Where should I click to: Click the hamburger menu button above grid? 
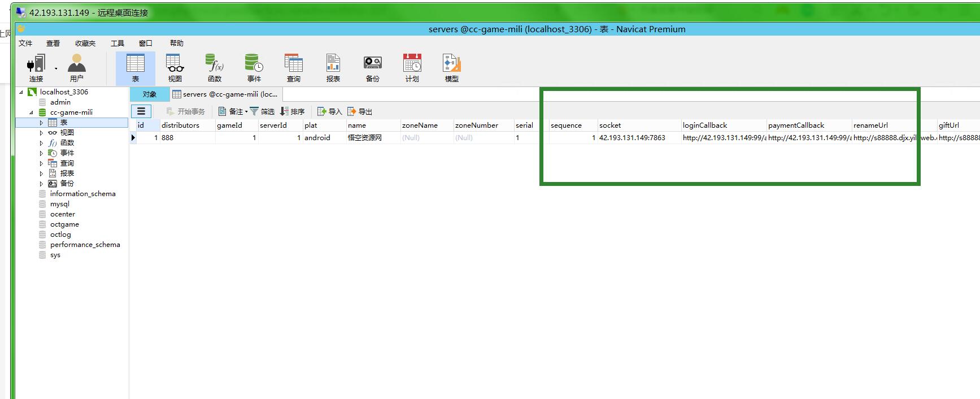[x=141, y=111]
